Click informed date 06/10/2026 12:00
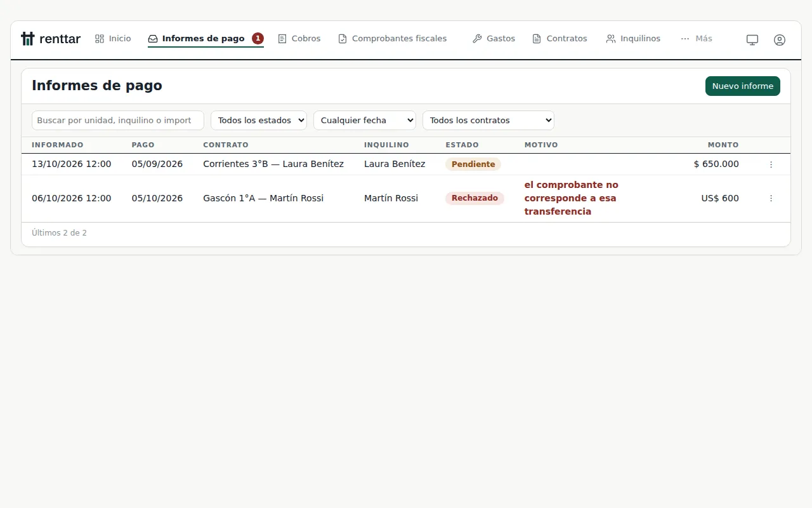Screen dimensions: 812x508 click(x=72, y=198)
